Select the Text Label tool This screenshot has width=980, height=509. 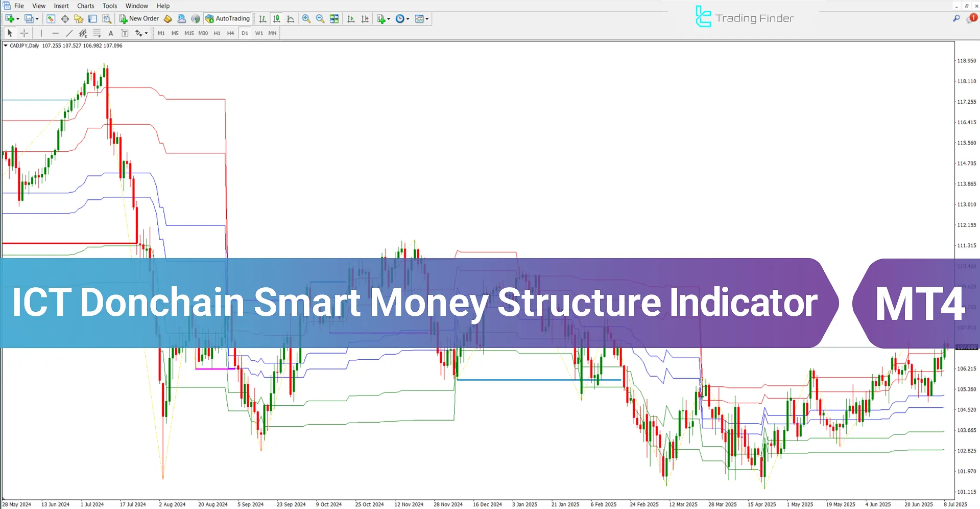(x=125, y=33)
